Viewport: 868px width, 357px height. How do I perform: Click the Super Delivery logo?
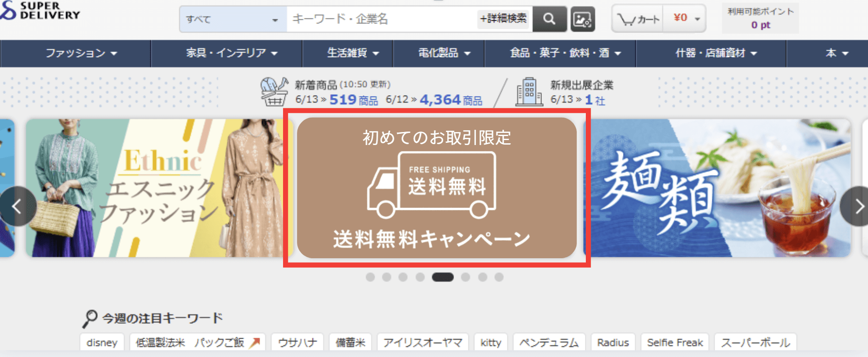(40, 10)
